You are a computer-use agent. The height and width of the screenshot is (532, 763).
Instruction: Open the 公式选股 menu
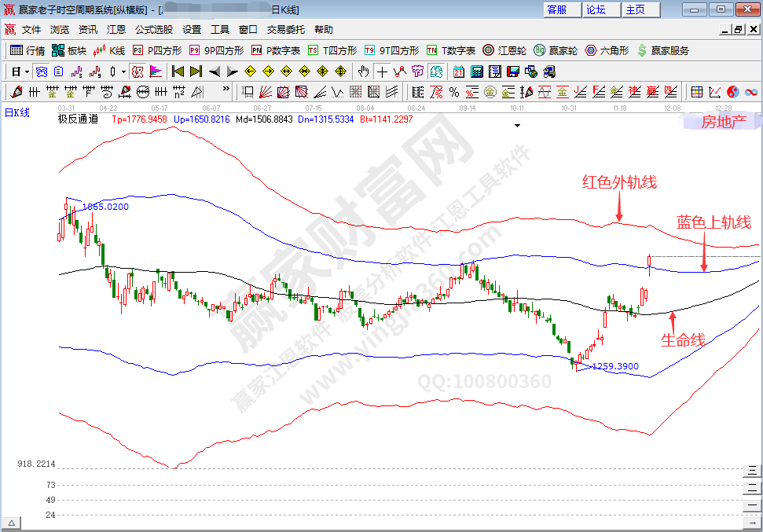(153, 30)
